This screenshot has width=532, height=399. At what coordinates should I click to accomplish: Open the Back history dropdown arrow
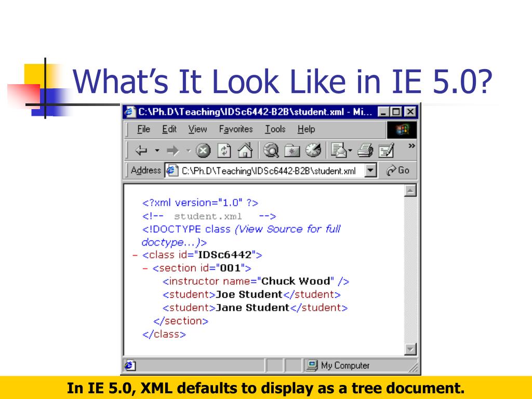[x=157, y=150]
